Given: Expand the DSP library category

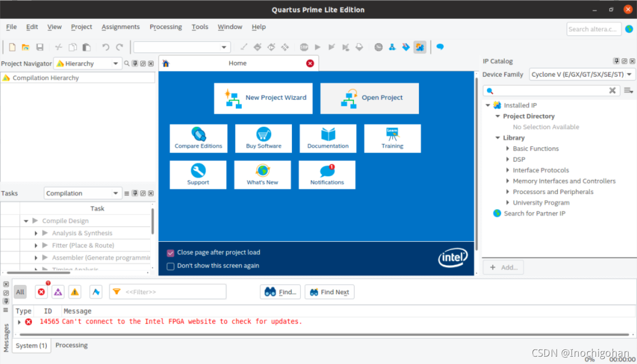Looking at the screenshot, I should [508, 159].
